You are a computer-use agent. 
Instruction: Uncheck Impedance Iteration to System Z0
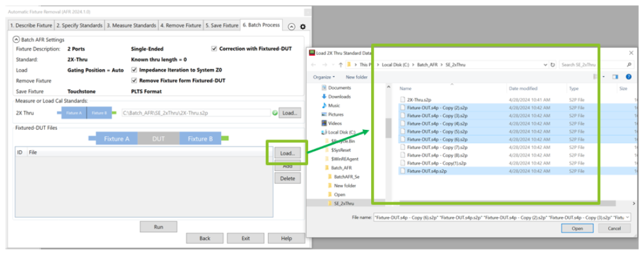(134, 70)
